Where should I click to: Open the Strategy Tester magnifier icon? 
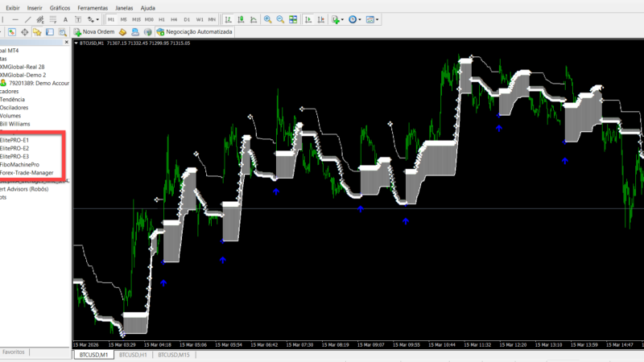tap(63, 32)
